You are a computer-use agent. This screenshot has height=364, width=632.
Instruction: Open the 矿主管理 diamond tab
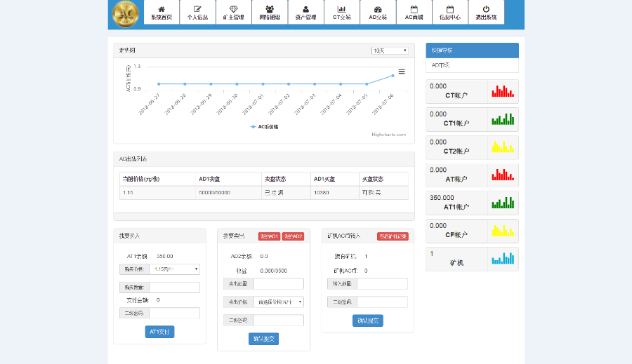(233, 13)
